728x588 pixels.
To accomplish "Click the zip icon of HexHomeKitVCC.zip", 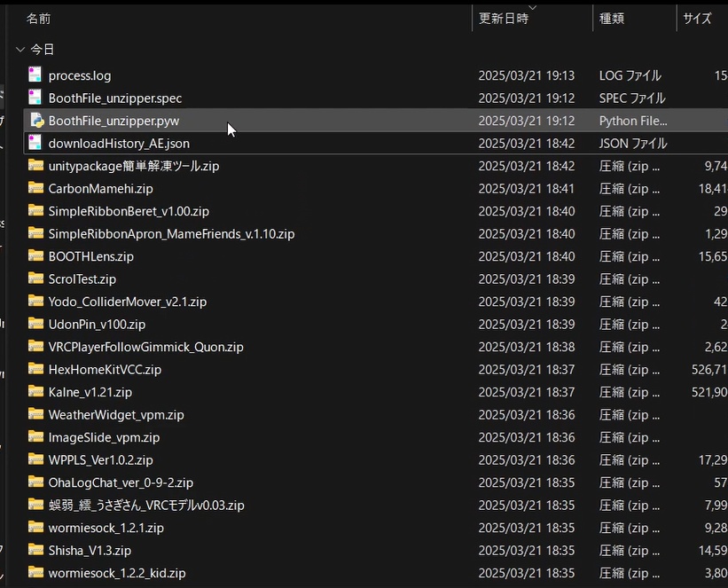I will point(35,369).
